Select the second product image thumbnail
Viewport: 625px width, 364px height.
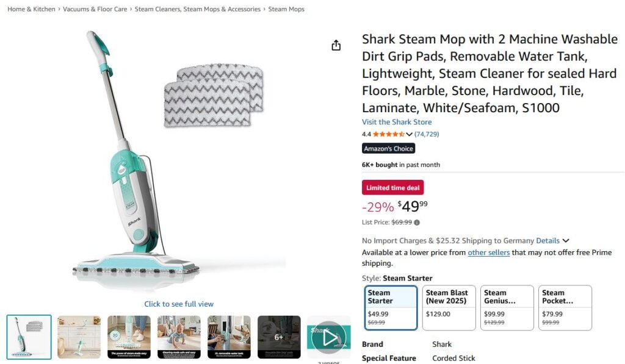pos(79,336)
